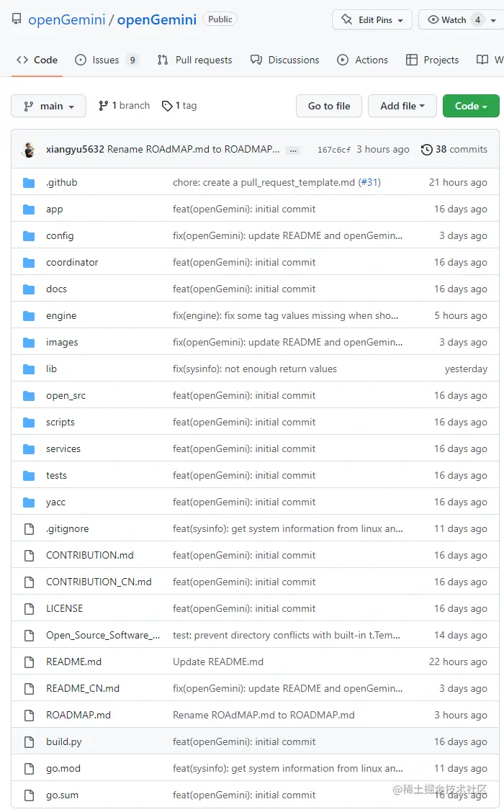Open commit 'fix(engine): fix some tag values missing'

tap(285, 316)
